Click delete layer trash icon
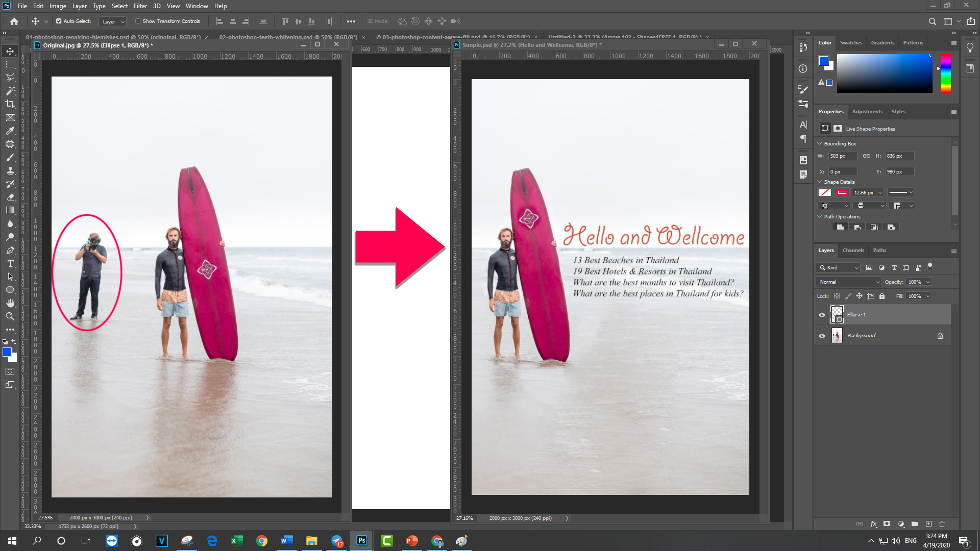 tap(942, 524)
